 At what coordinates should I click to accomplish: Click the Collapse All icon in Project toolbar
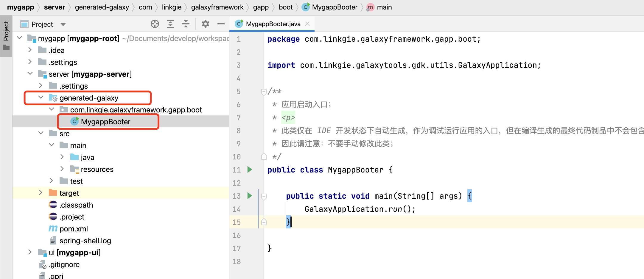coord(186,24)
